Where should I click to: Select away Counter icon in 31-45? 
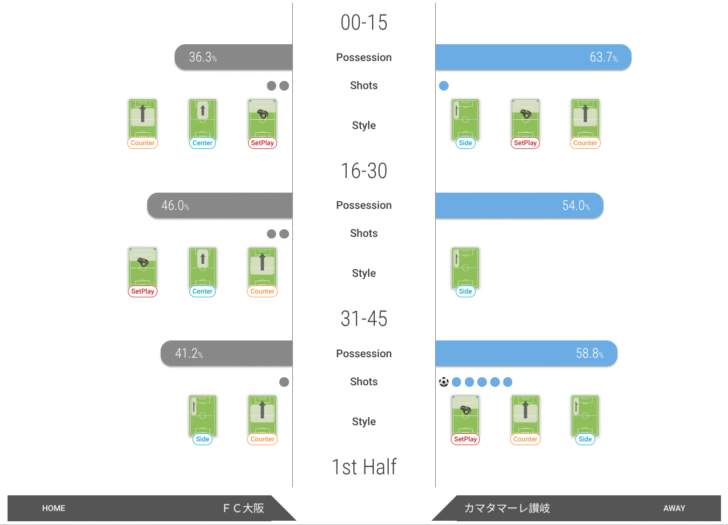pos(525,420)
